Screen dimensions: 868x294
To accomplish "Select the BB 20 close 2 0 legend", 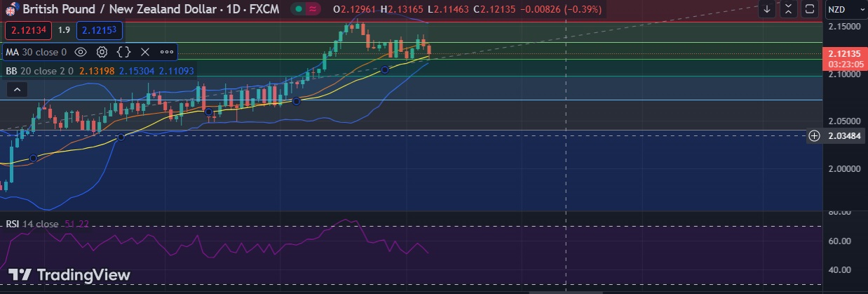I will (x=39, y=71).
